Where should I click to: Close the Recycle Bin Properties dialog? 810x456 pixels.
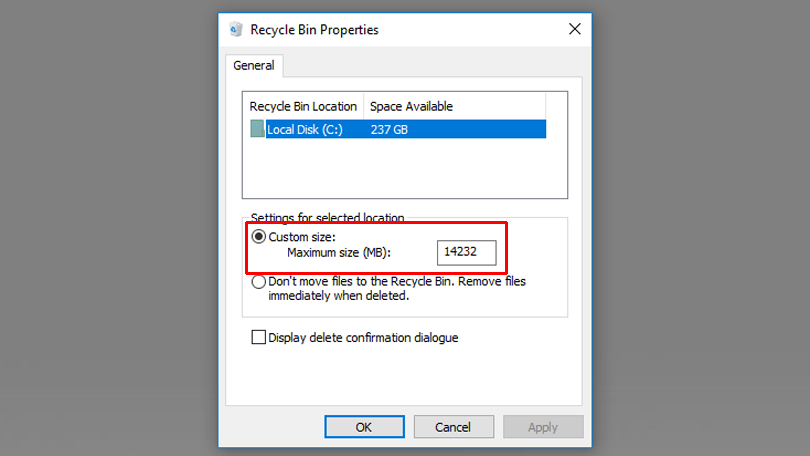click(574, 30)
